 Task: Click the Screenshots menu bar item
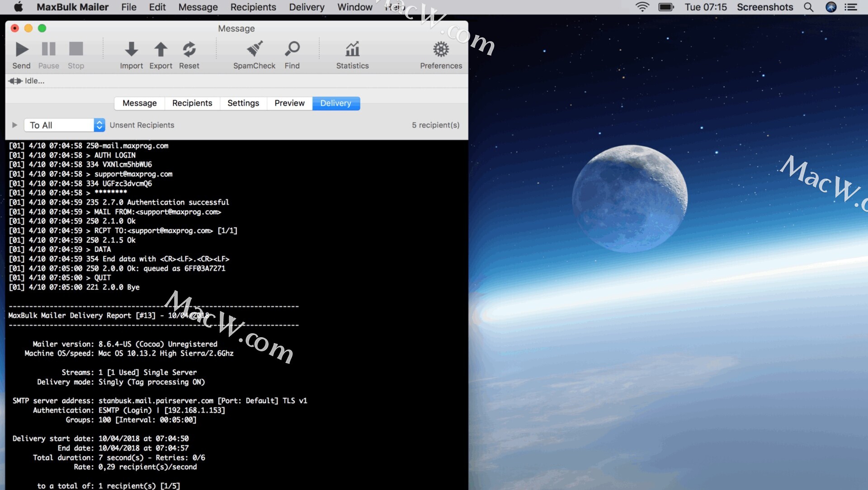(765, 7)
